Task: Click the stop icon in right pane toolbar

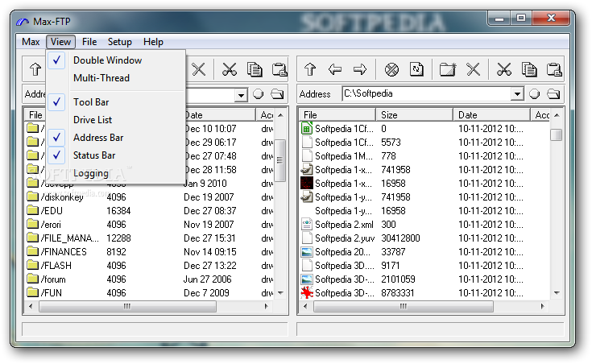Action: tap(391, 69)
